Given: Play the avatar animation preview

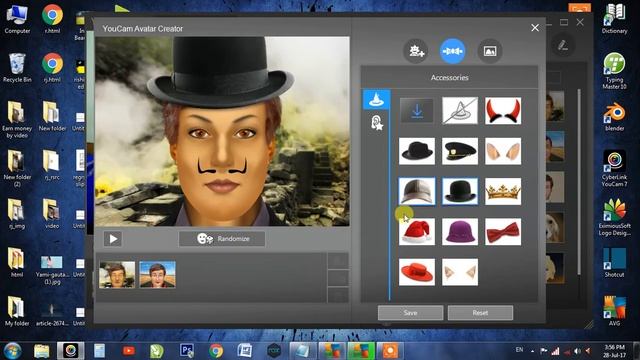Looking at the screenshot, I should coord(113,239).
